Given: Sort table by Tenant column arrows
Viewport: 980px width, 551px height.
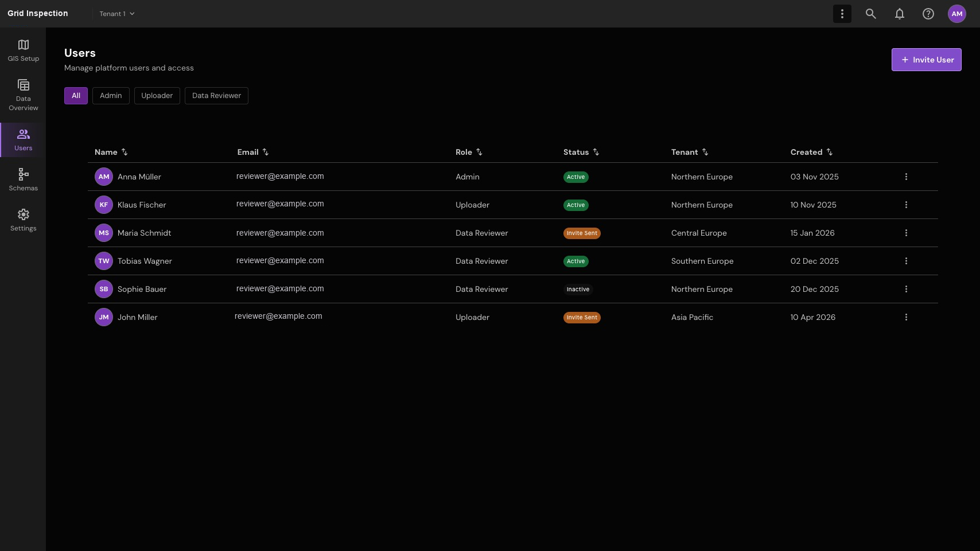Looking at the screenshot, I should tap(705, 152).
